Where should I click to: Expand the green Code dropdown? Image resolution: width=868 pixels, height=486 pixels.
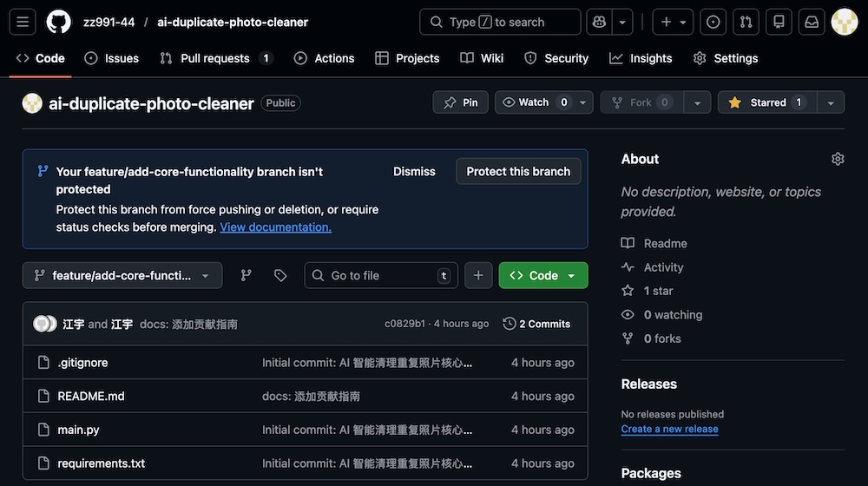[x=543, y=275]
